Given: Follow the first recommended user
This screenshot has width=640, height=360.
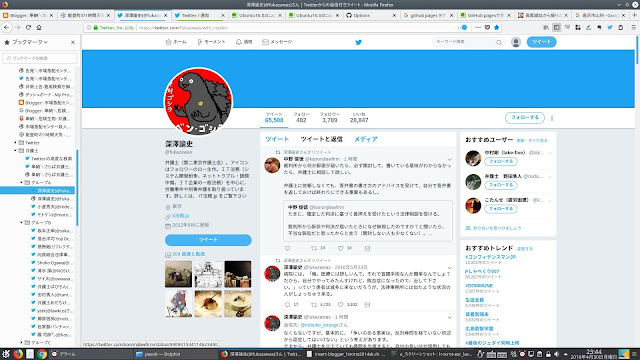Looking at the screenshot, I should click(x=501, y=162).
